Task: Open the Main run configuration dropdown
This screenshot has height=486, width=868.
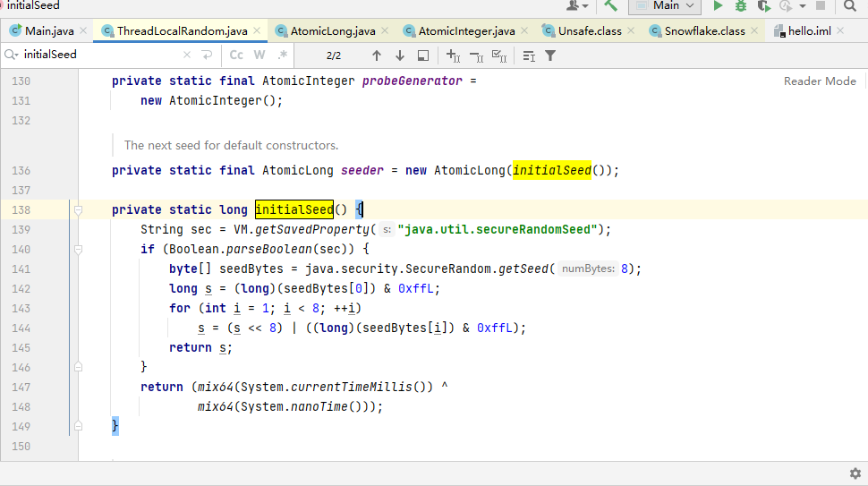Action: coord(665,5)
